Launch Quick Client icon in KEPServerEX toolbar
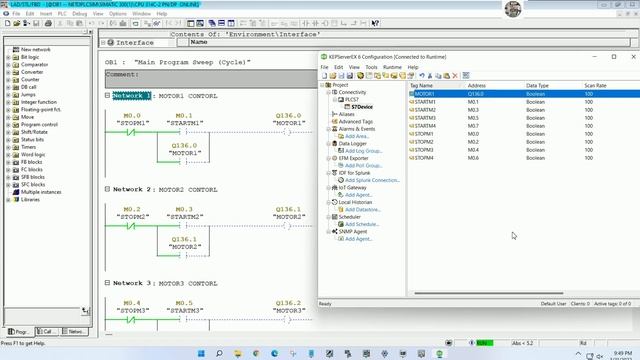Image resolution: width=640 pixels, height=360 pixels. 466,76
